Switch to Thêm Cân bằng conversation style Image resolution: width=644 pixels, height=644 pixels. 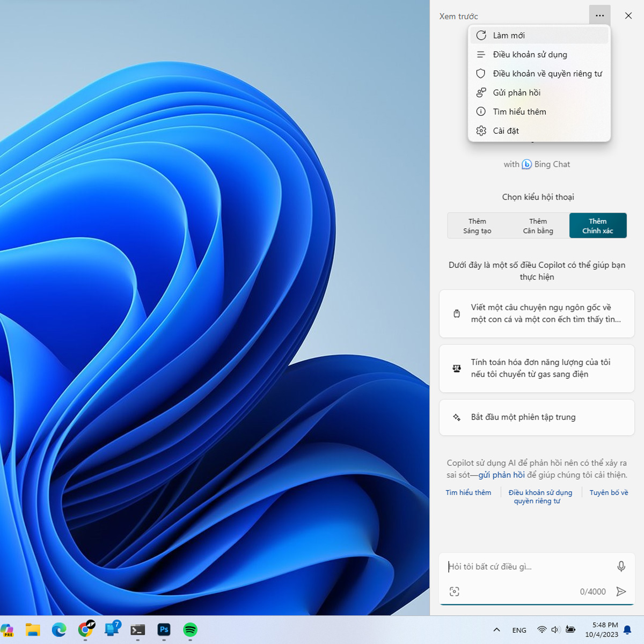(x=538, y=226)
